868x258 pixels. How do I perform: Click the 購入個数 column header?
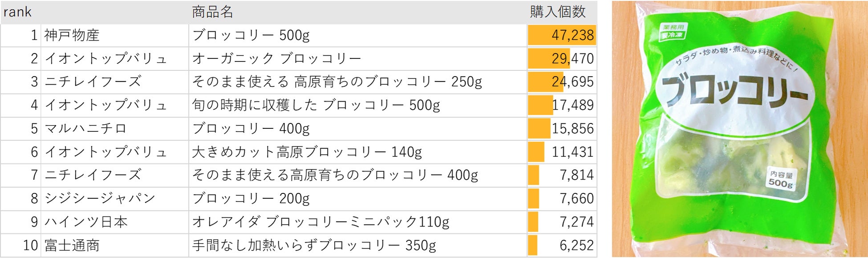(557, 12)
